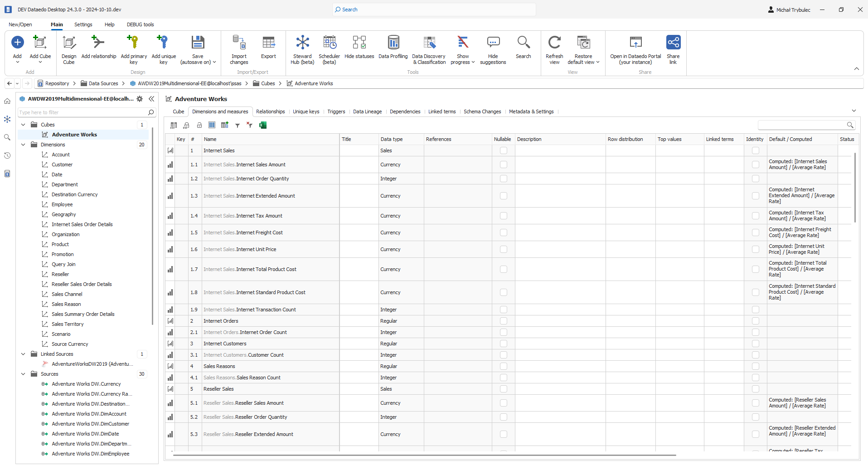Click Data Sources in the breadcrumb
This screenshot has width=868, height=465.
(103, 83)
